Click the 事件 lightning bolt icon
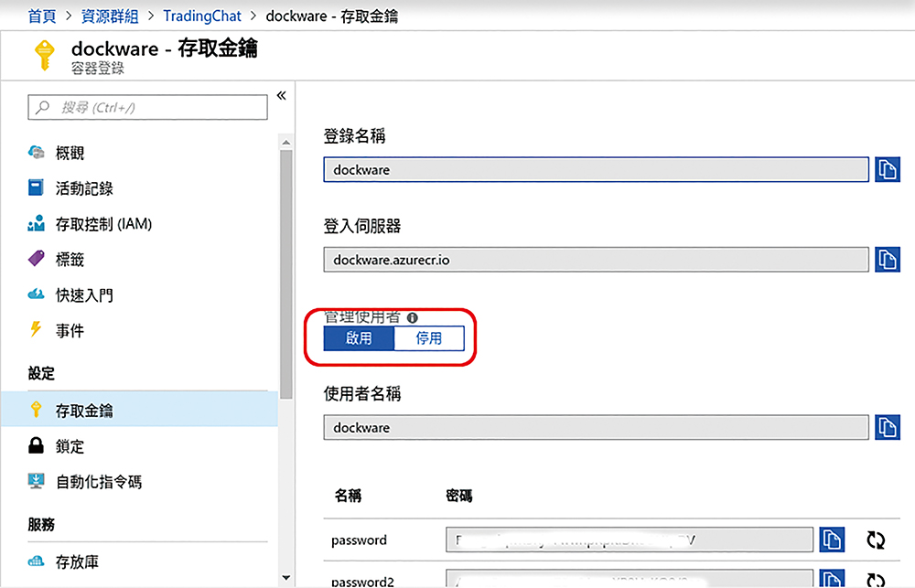The width and height of the screenshot is (915, 588). pos(36,329)
